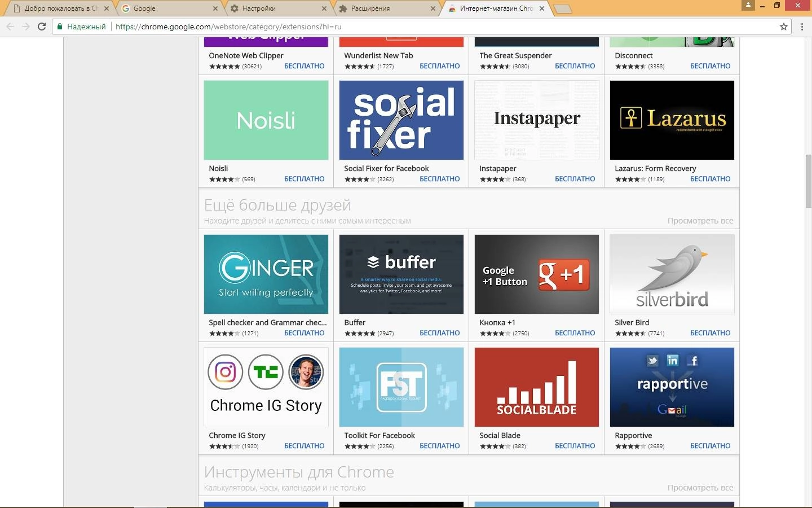Open the Buffer extension thumbnail

[401, 274]
